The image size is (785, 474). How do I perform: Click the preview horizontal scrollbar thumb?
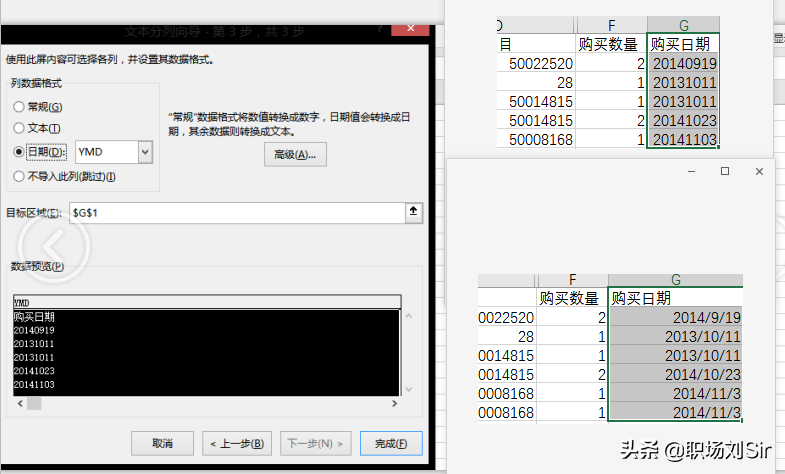34,403
